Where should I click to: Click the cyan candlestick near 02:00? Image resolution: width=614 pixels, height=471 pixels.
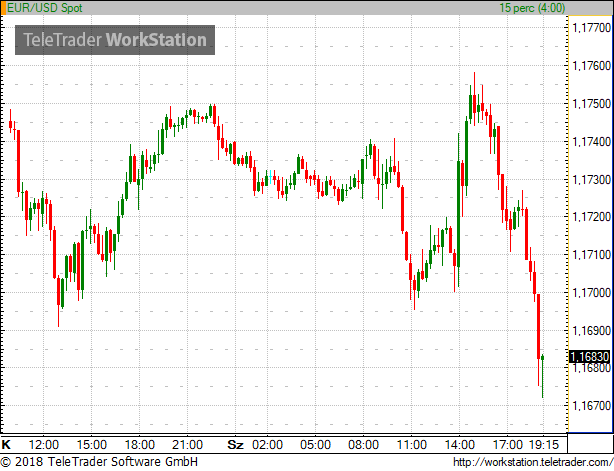(x=270, y=177)
